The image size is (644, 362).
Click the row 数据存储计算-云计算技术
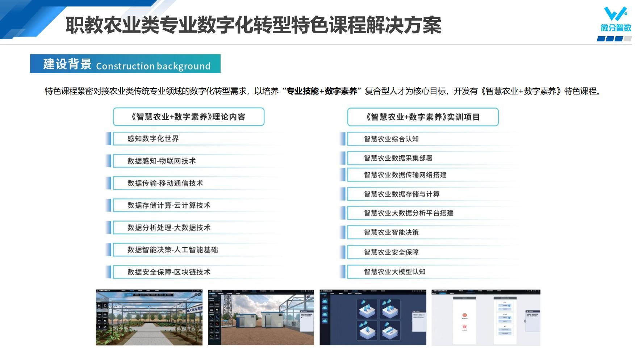[194, 205]
